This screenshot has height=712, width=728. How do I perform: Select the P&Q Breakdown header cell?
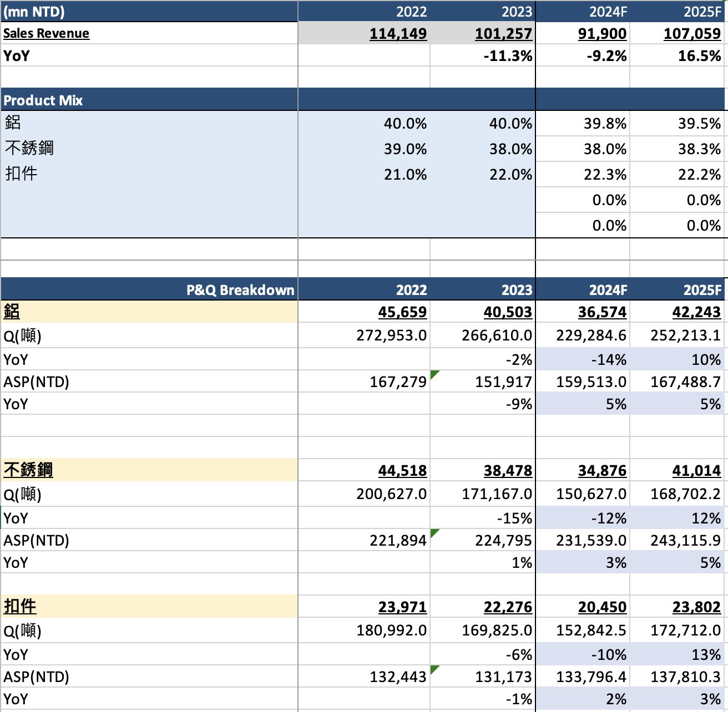(240, 290)
